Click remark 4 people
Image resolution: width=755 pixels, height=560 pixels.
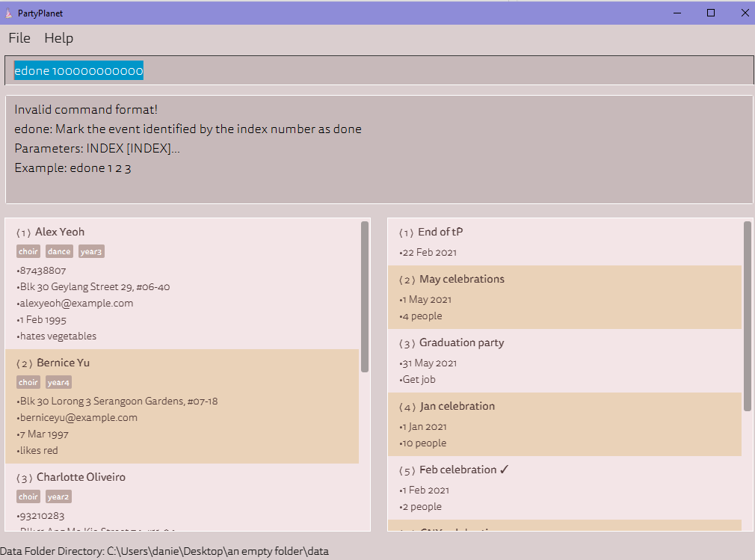[422, 316]
